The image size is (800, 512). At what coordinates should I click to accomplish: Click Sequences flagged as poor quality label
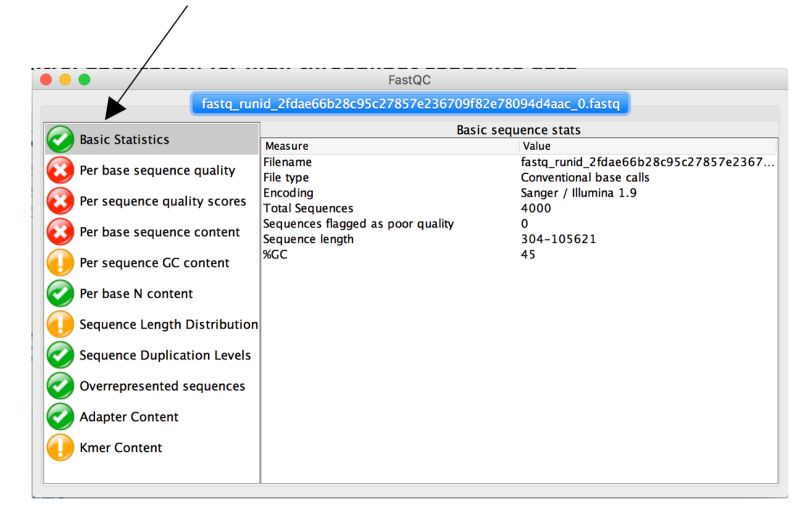pos(358,224)
